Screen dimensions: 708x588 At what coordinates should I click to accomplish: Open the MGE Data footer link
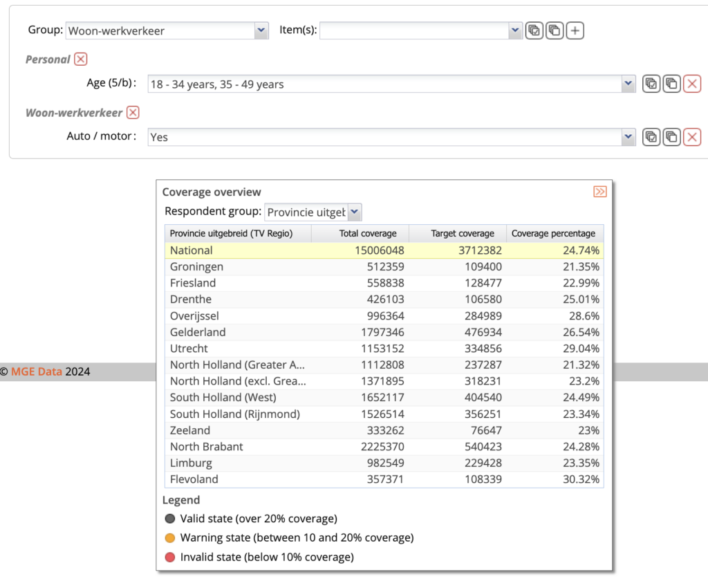[x=36, y=372]
